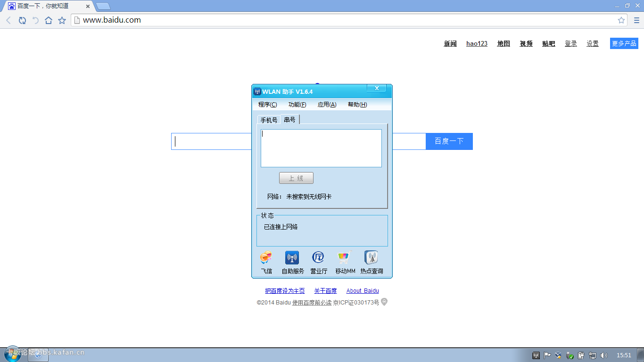Click the address bar showing www.baidu.com
This screenshot has width=644, height=362.
[x=349, y=20]
